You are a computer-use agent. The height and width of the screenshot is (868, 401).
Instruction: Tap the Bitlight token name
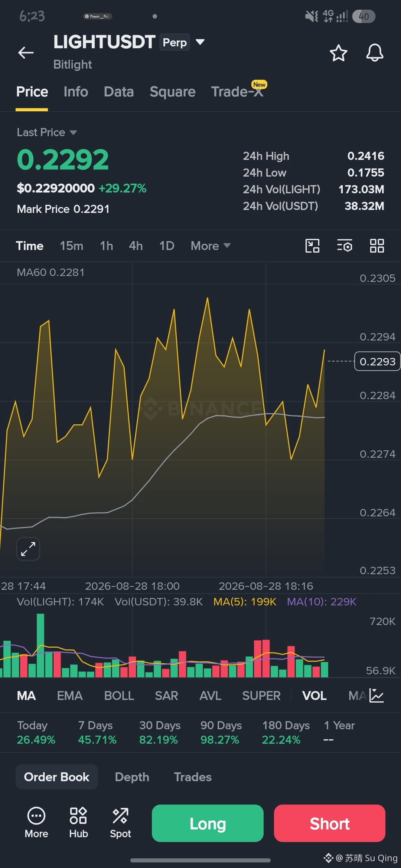point(72,64)
